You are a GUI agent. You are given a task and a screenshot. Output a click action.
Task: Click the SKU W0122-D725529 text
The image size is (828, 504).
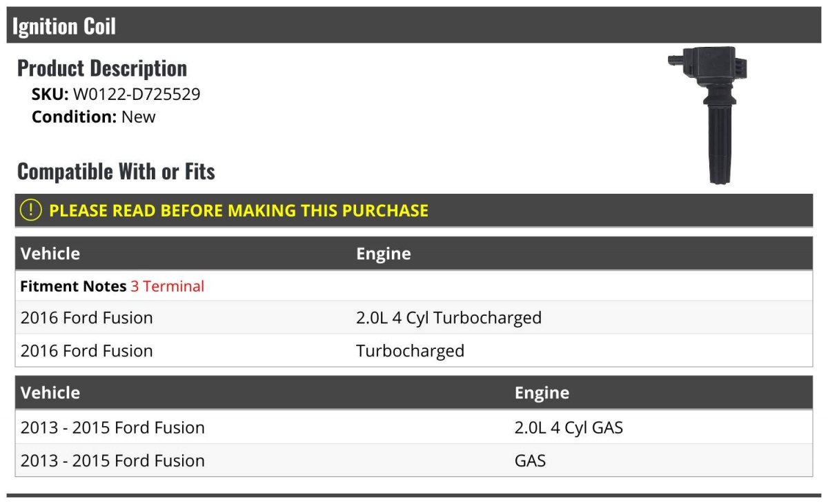click(x=116, y=94)
